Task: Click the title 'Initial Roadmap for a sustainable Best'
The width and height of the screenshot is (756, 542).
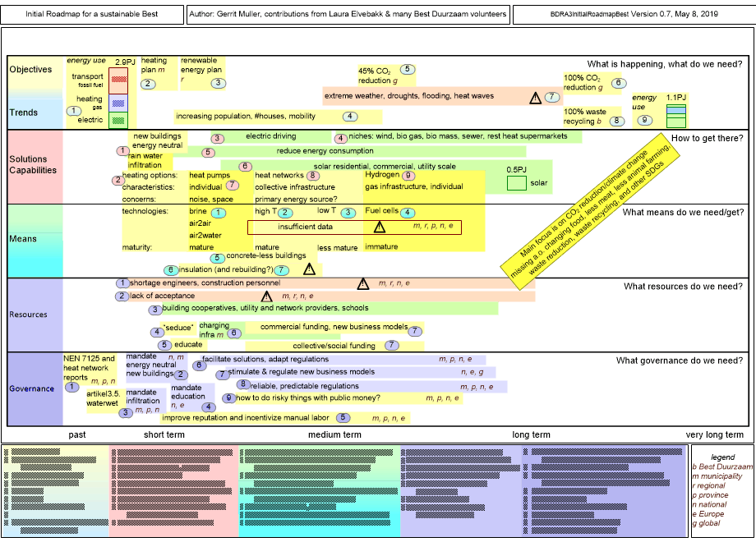Action: point(91,14)
